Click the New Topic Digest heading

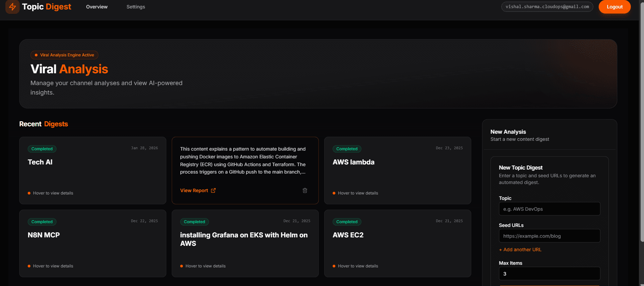click(521, 167)
